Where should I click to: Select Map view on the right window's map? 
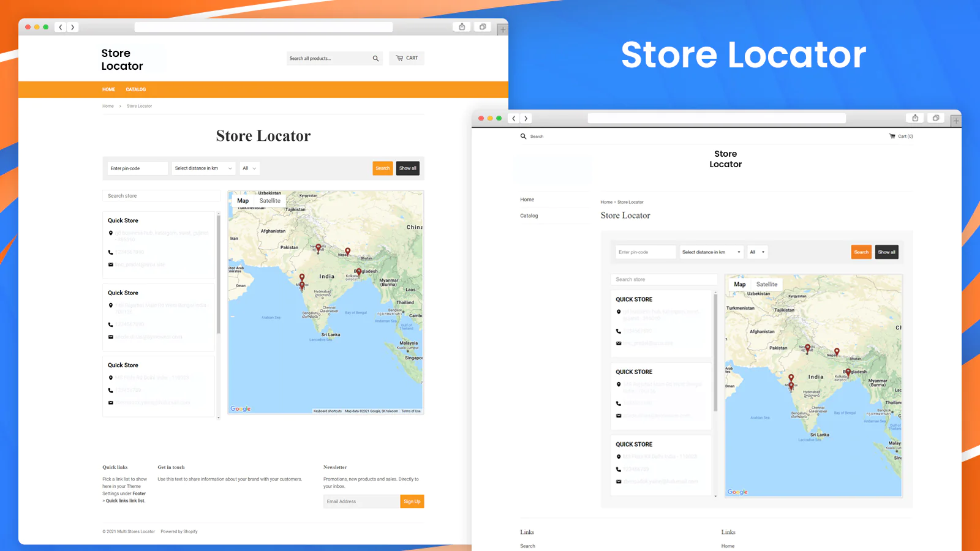(x=739, y=284)
